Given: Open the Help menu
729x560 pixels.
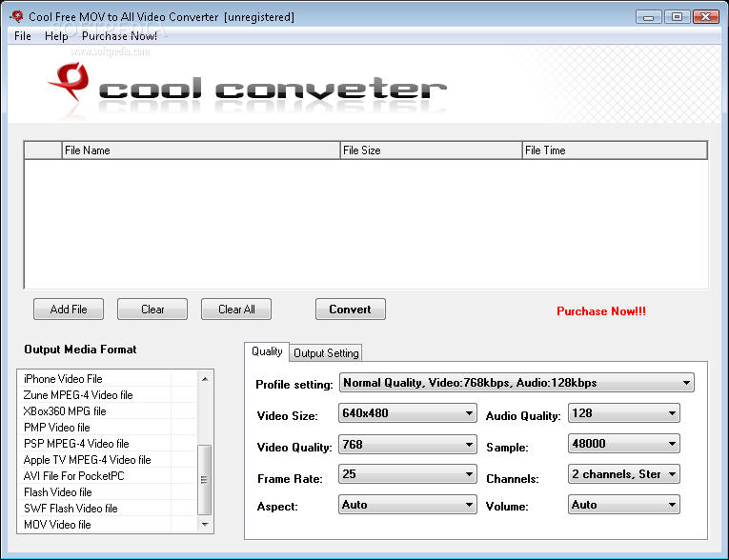Looking at the screenshot, I should [x=56, y=36].
